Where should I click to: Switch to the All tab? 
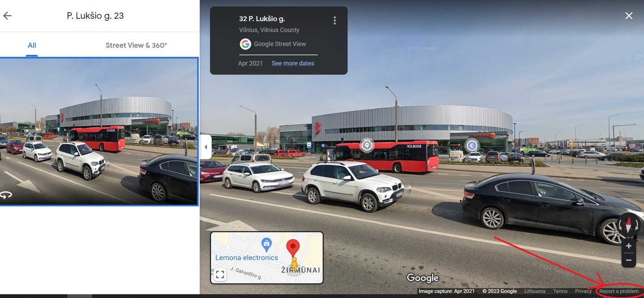point(32,45)
